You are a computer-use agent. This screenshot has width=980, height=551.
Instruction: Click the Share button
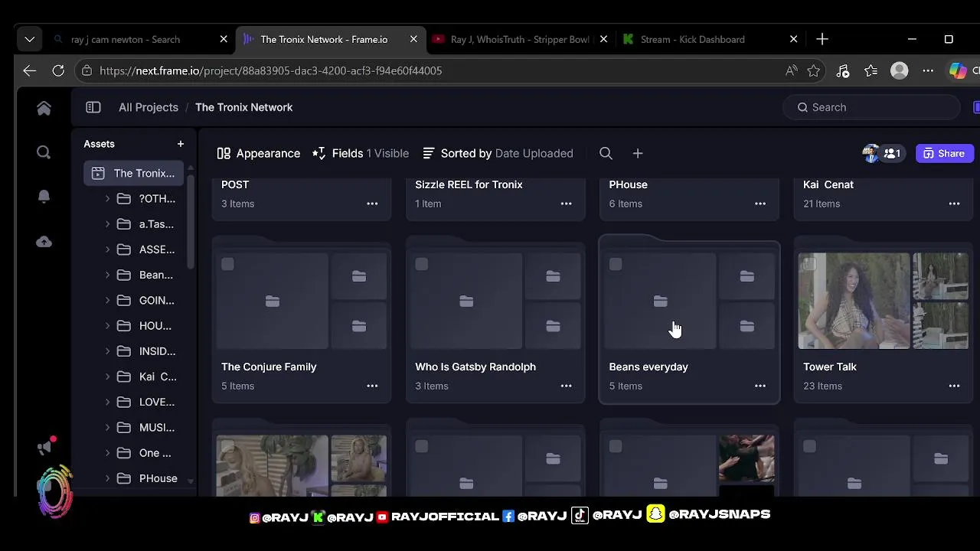944,153
